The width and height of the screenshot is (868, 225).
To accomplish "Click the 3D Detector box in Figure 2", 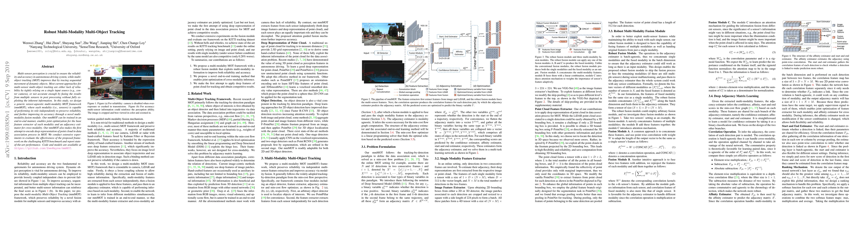I will click(x=382, y=53).
